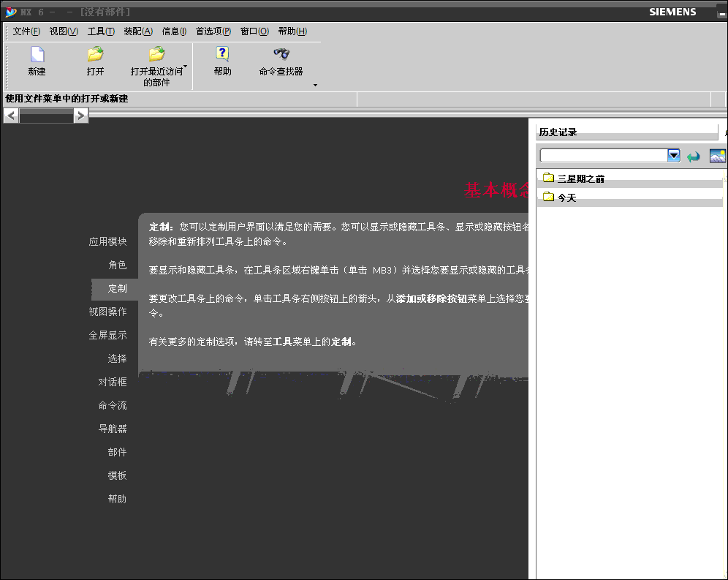Click the 三星期之前 history group label
This screenshot has height=580, width=728.
[x=581, y=179]
